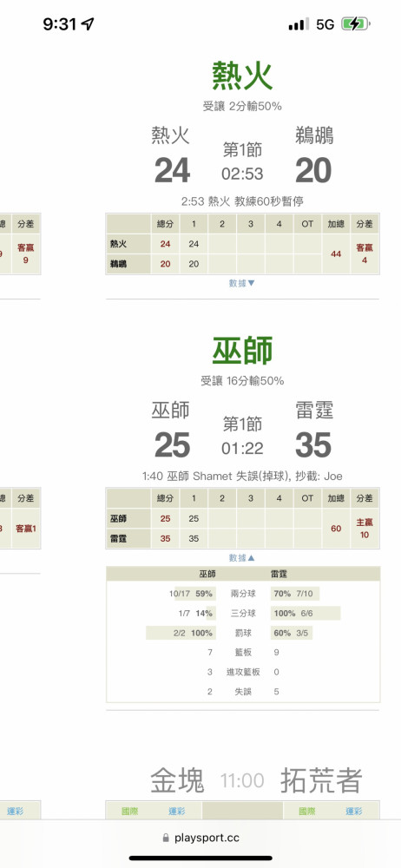Select 國際 tab under 拓荒者
This screenshot has width=401, height=868.
click(x=307, y=811)
